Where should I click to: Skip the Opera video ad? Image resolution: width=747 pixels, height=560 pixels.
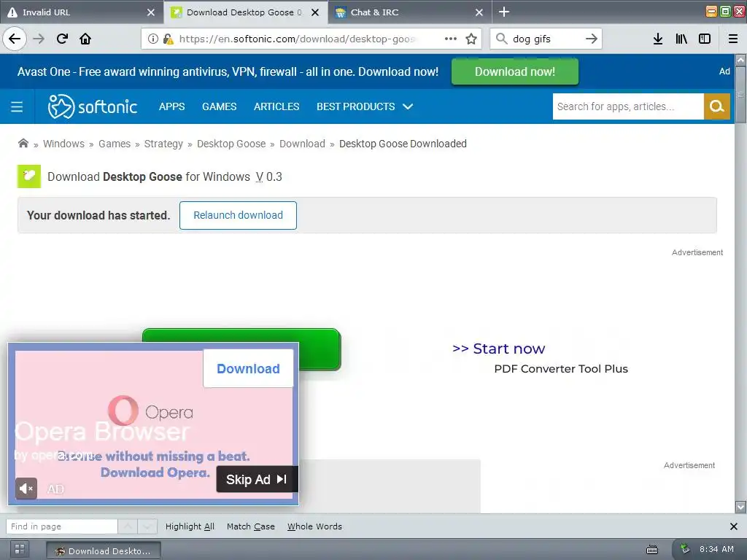click(257, 479)
